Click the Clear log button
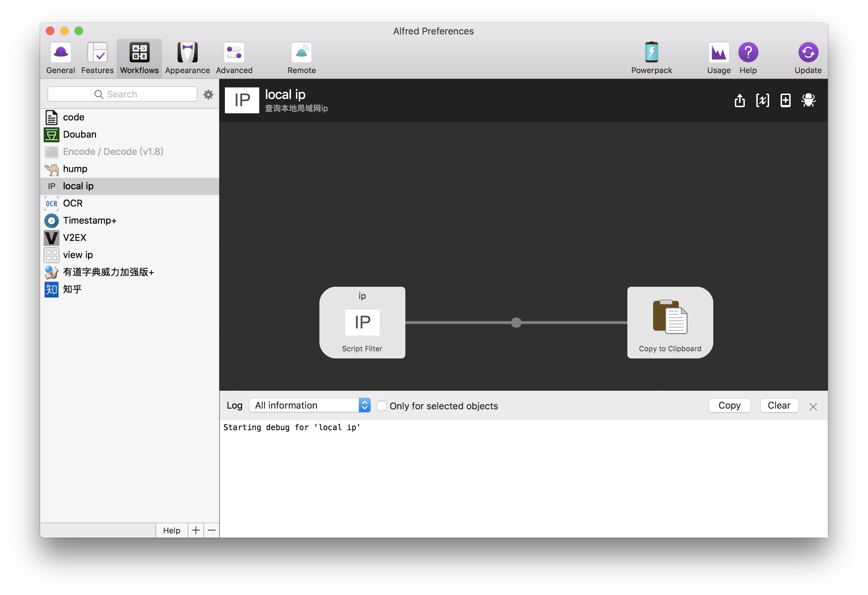Viewport: 868px width, 595px height. [779, 405]
